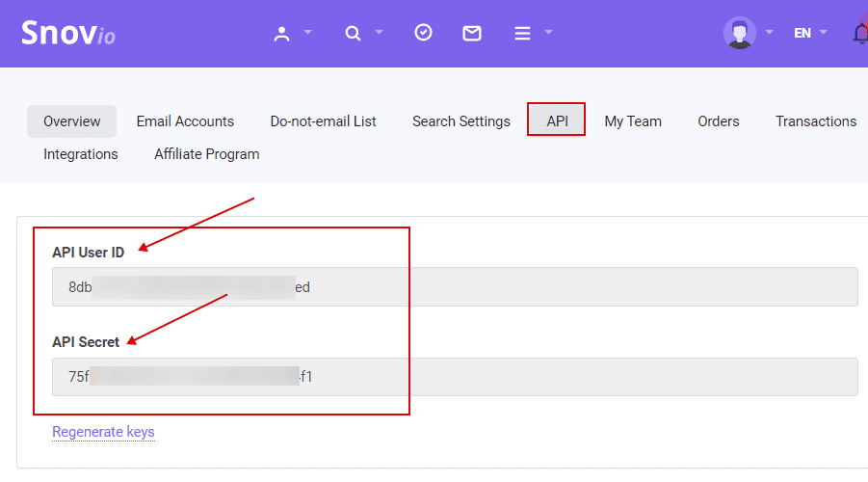This screenshot has width=868, height=482.
Task: Open the Email Accounts tab
Action: pyautogui.click(x=185, y=121)
